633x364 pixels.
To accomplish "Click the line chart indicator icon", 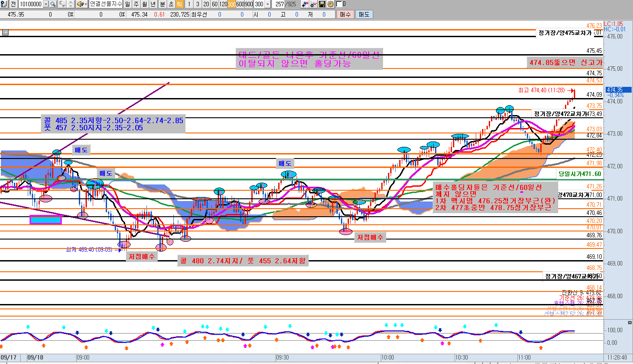I will [313, 4].
